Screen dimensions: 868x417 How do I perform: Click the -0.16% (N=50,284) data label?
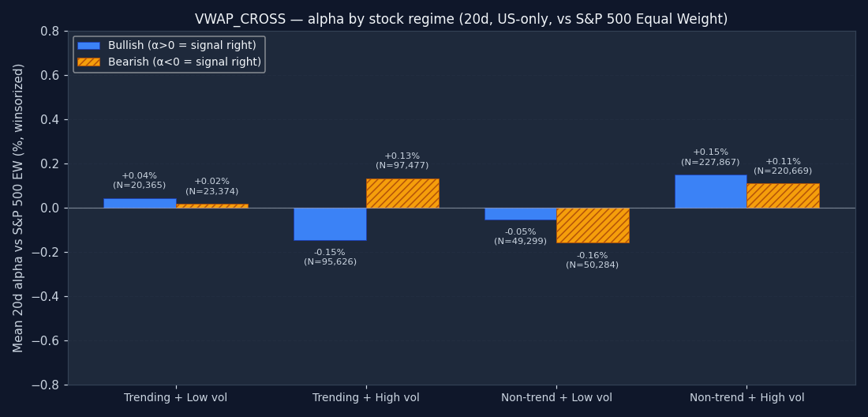(x=593, y=261)
